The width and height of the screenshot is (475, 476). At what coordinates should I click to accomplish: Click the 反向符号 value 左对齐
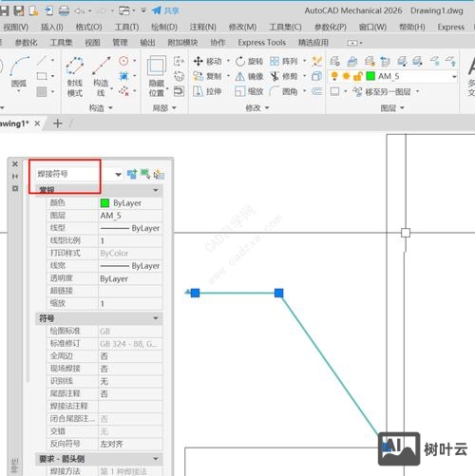pyautogui.click(x=130, y=444)
